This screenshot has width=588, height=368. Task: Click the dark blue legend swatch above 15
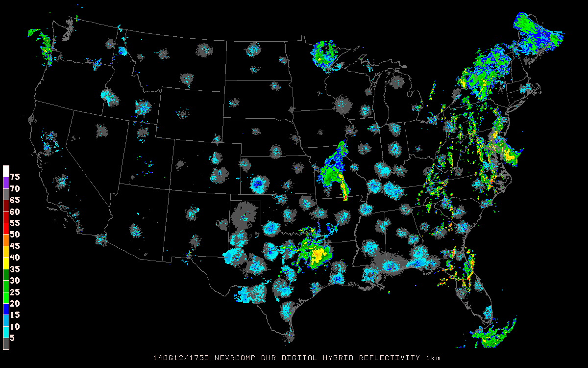[6, 309]
